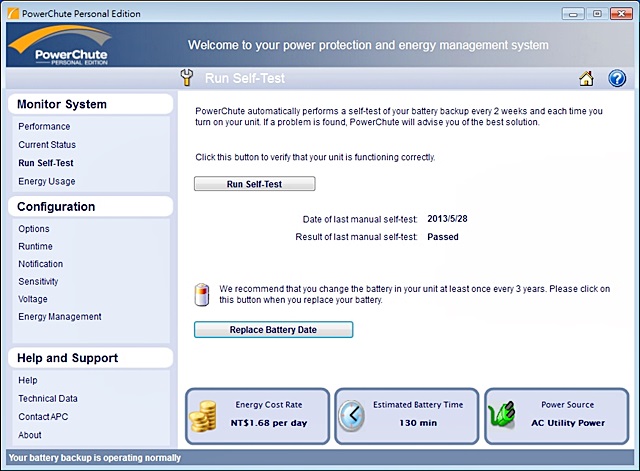640x471 pixels.
Task: Open Notification settings
Action: tap(40, 264)
